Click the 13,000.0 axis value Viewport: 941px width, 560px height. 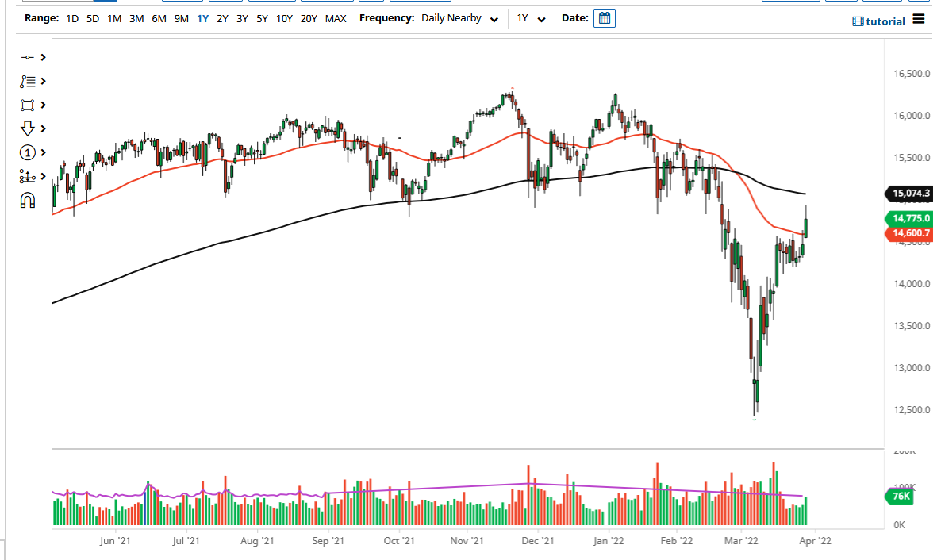point(912,368)
